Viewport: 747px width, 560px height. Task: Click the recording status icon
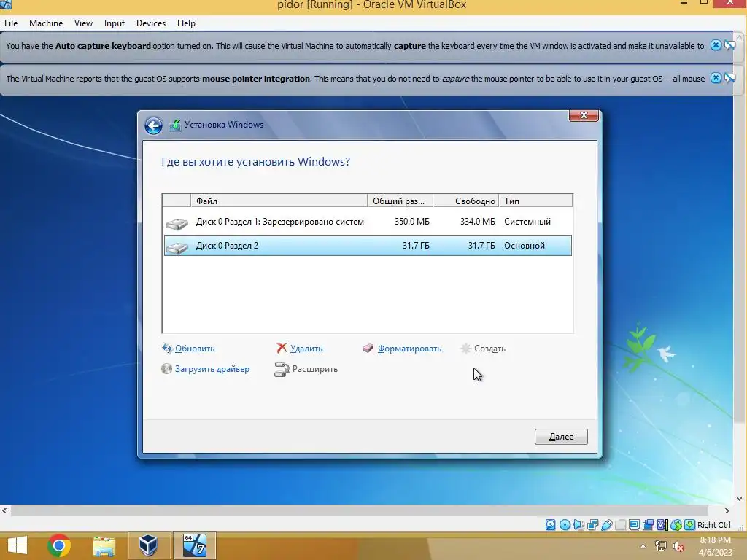[x=648, y=525]
